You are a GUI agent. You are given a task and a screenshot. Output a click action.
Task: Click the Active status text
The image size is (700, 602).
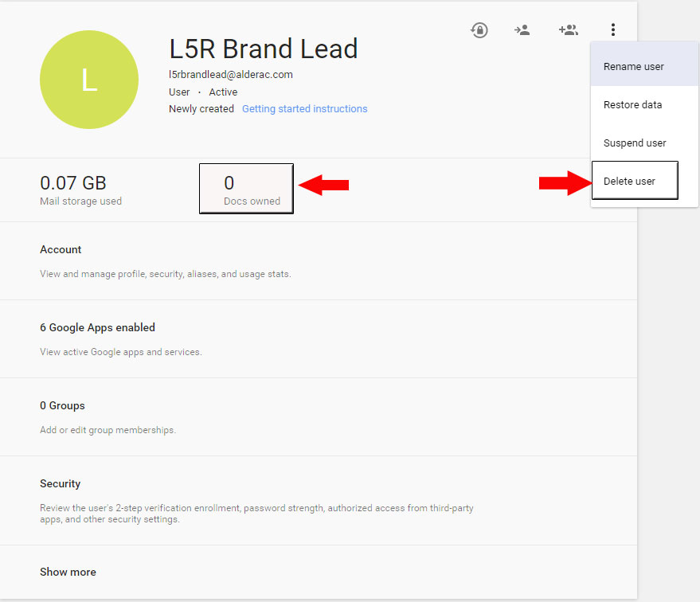223,92
